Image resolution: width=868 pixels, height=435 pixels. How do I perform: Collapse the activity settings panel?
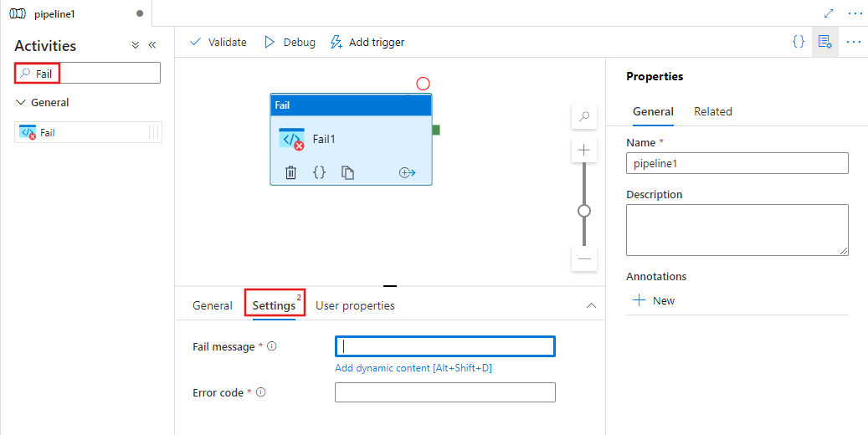point(591,305)
